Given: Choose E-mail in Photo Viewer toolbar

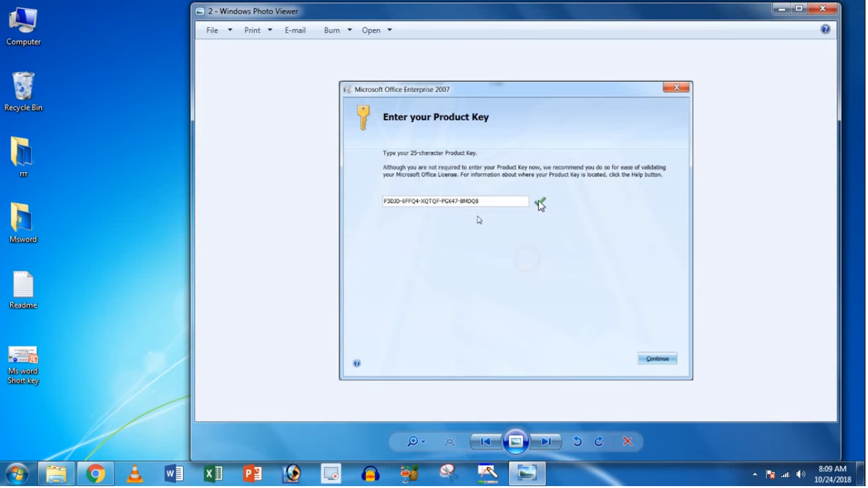Looking at the screenshot, I should coord(295,30).
